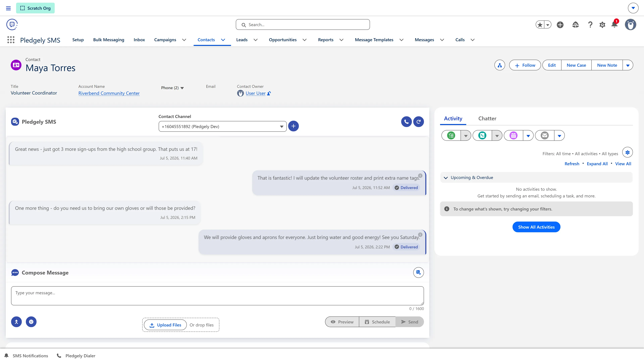Click the New Case button
Viewport: 644px width, 362px height.
coord(576,65)
